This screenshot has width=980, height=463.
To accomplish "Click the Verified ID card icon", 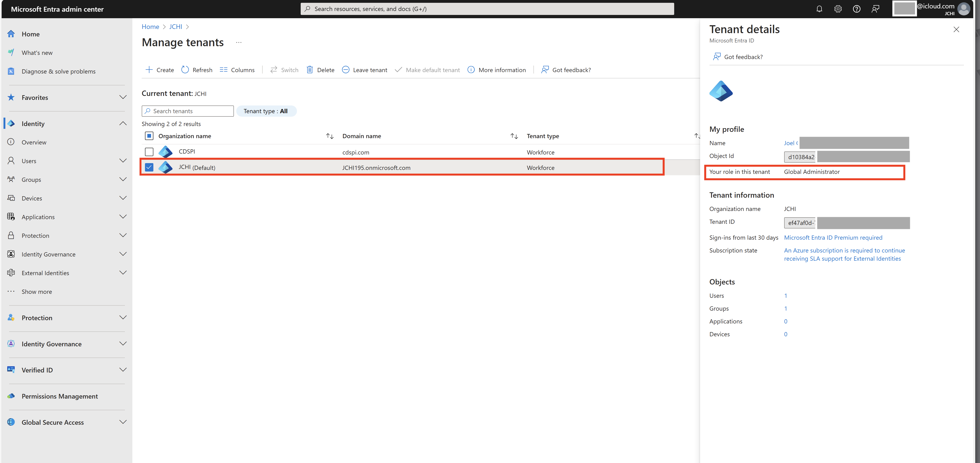I will tap(11, 370).
